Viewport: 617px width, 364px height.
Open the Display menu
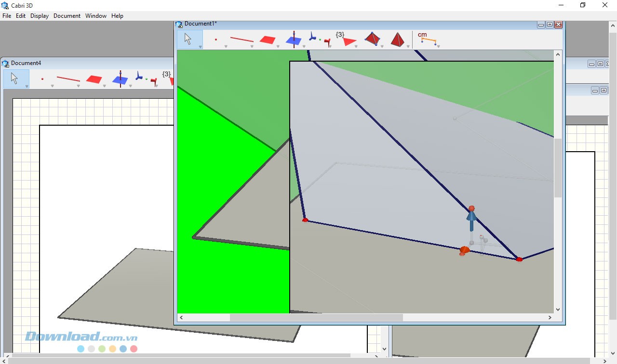point(40,16)
